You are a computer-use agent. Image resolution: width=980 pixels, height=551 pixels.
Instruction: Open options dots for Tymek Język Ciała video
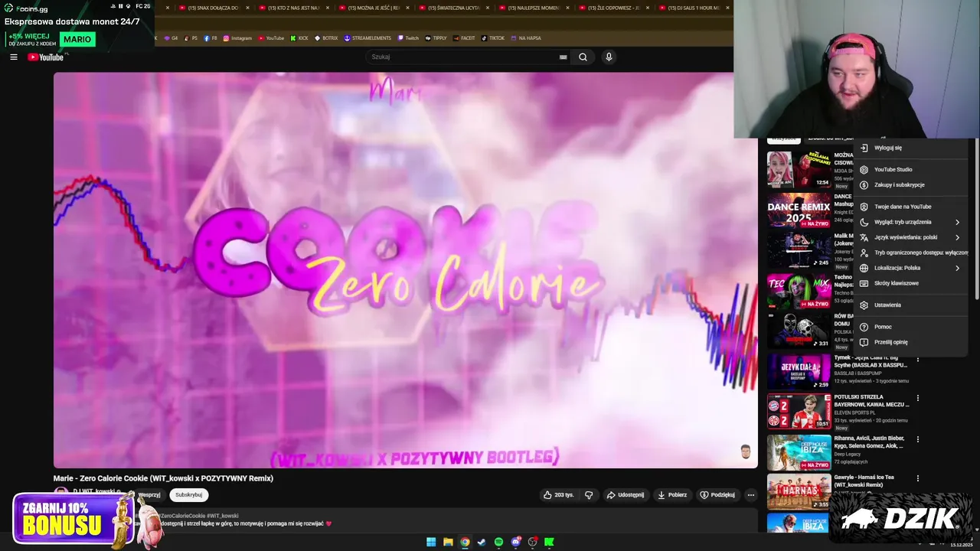tap(918, 358)
